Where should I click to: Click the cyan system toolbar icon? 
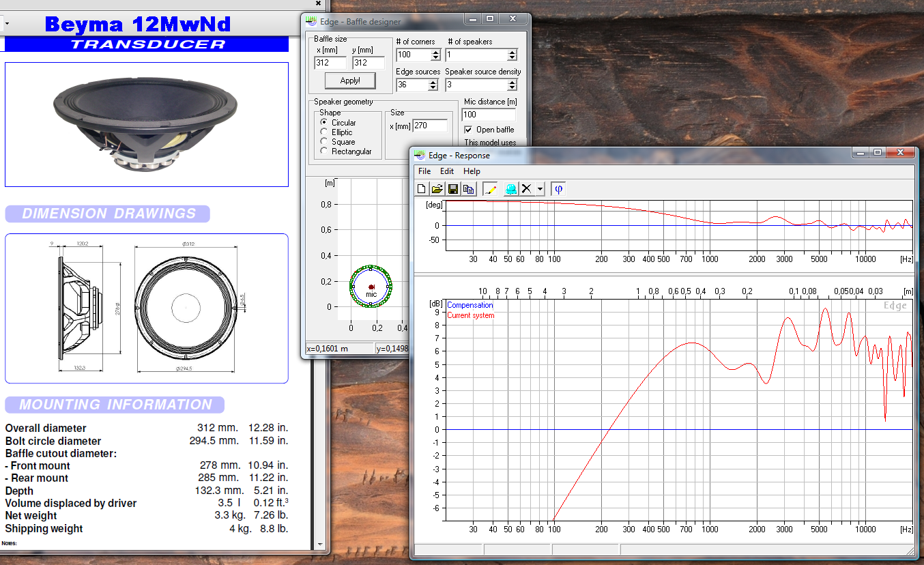(x=511, y=189)
